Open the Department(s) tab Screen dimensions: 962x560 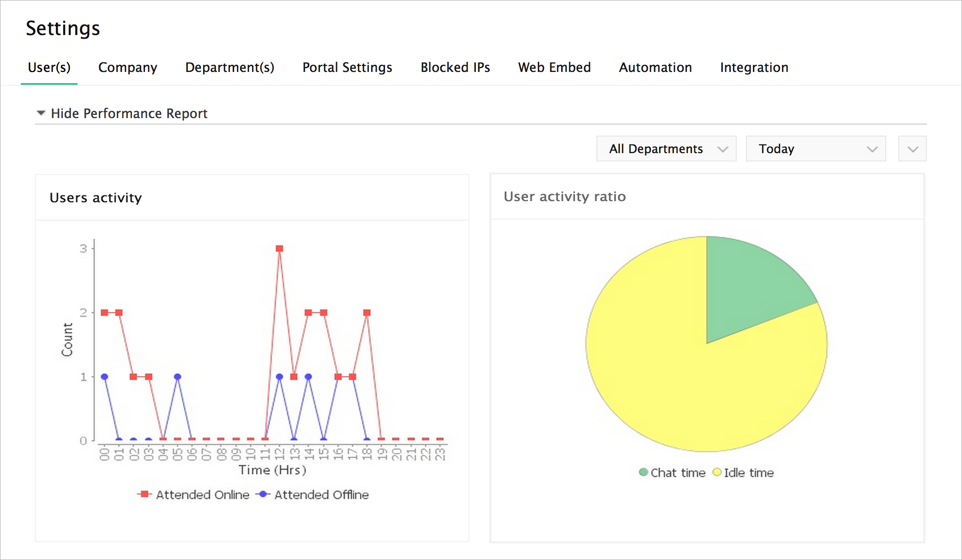(x=229, y=67)
